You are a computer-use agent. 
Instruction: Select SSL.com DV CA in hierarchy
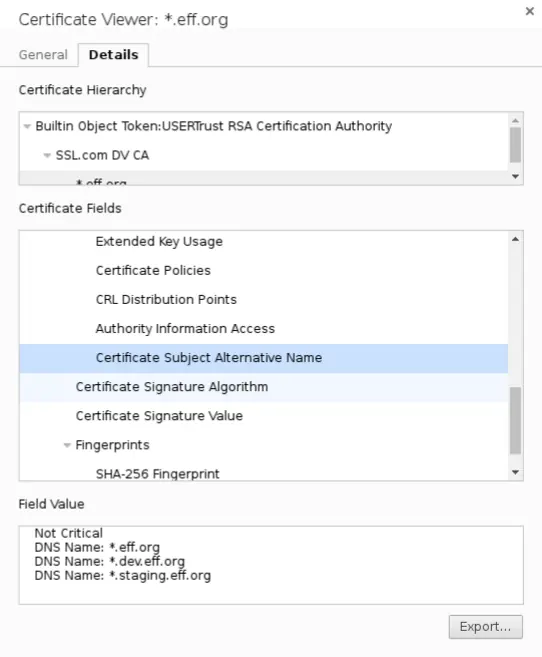click(263, 155)
